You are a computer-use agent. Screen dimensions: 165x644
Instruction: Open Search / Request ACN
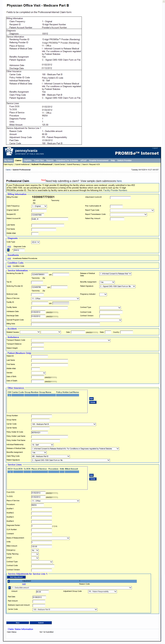click(x=91, y=165)
